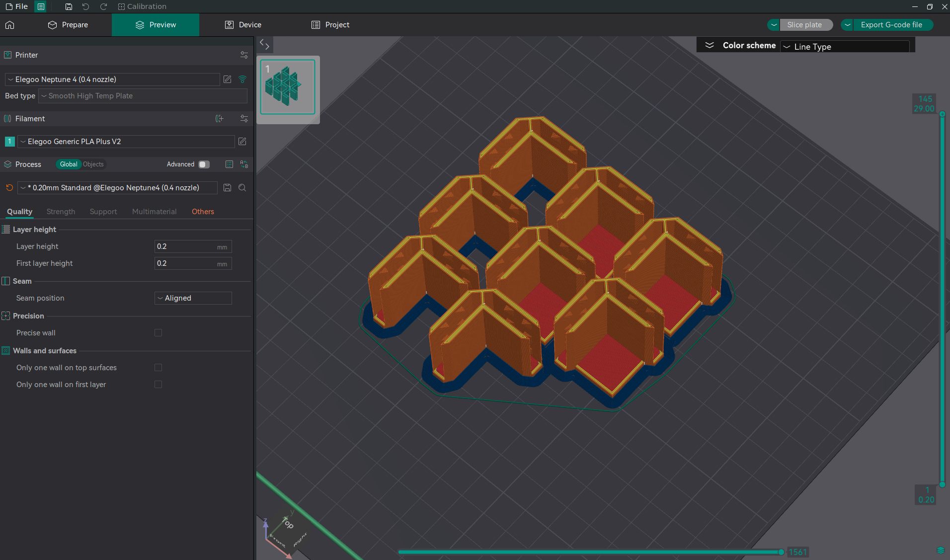Image resolution: width=950 pixels, height=560 pixels.
Task: Switch to the Strength tab
Action: 61,212
